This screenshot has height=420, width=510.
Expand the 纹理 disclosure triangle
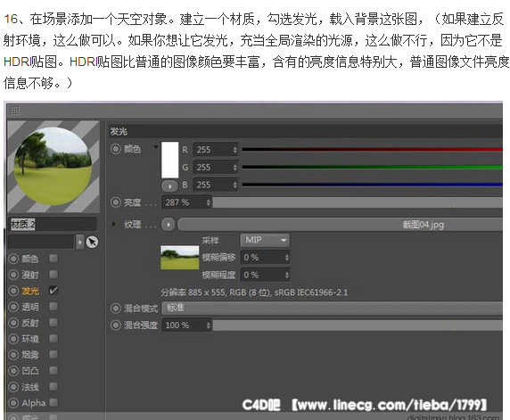pos(114,224)
